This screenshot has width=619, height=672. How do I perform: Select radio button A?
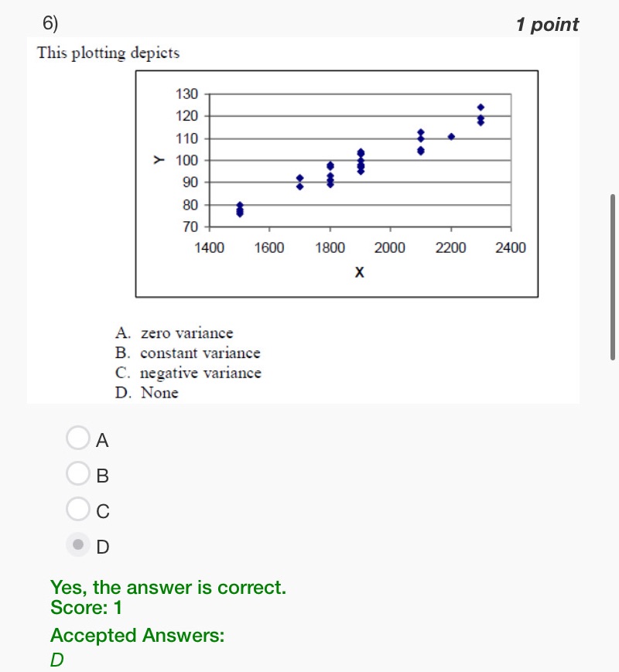77,438
